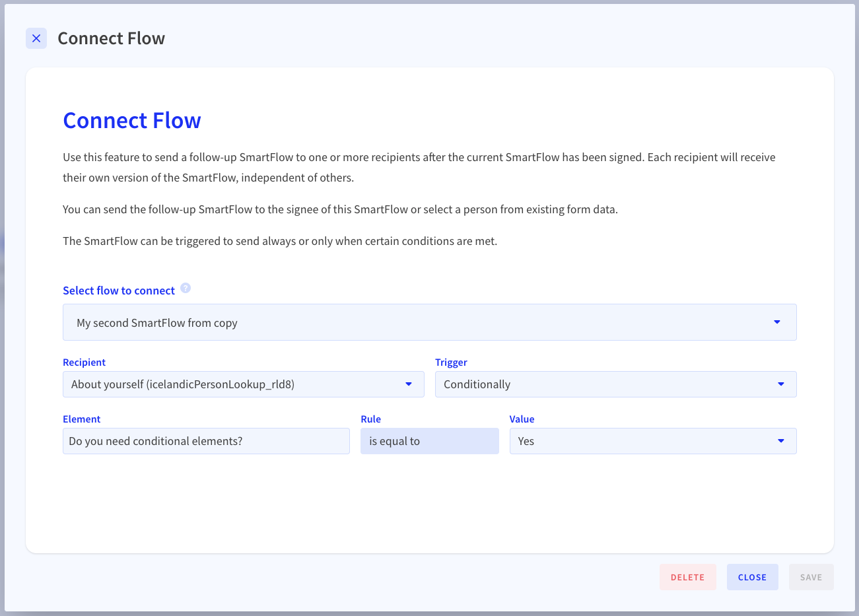Click the blue Connect Flow heading

pyautogui.click(x=132, y=121)
